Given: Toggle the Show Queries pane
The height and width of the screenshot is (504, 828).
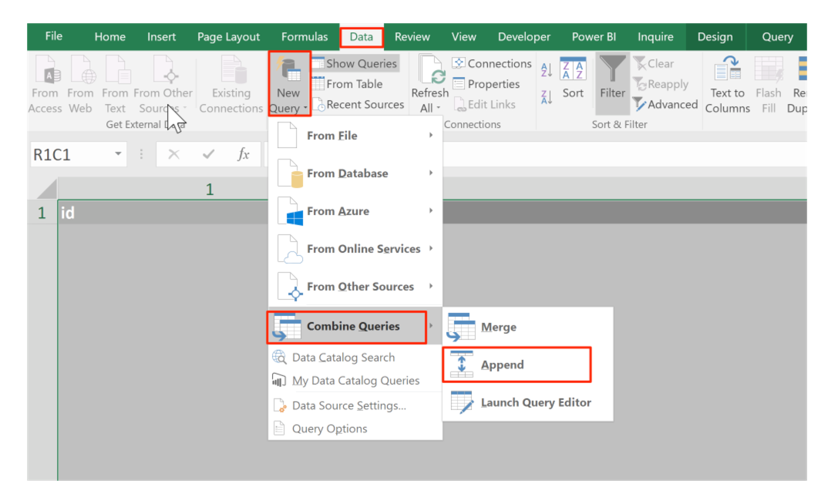Looking at the screenshot, I should (x=355, y=63).
